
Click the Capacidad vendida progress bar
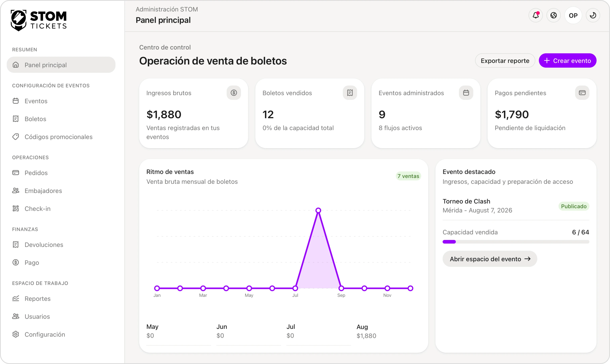click(516, 242)
